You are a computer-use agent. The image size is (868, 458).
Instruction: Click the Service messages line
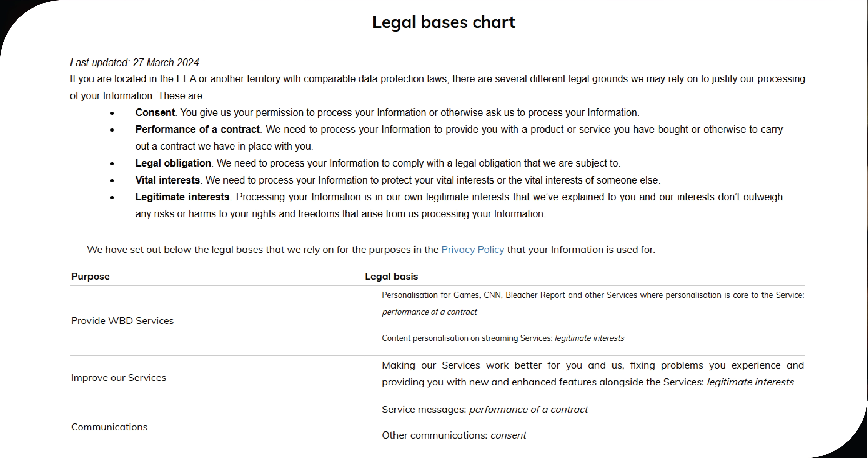(x=484, y=410)
